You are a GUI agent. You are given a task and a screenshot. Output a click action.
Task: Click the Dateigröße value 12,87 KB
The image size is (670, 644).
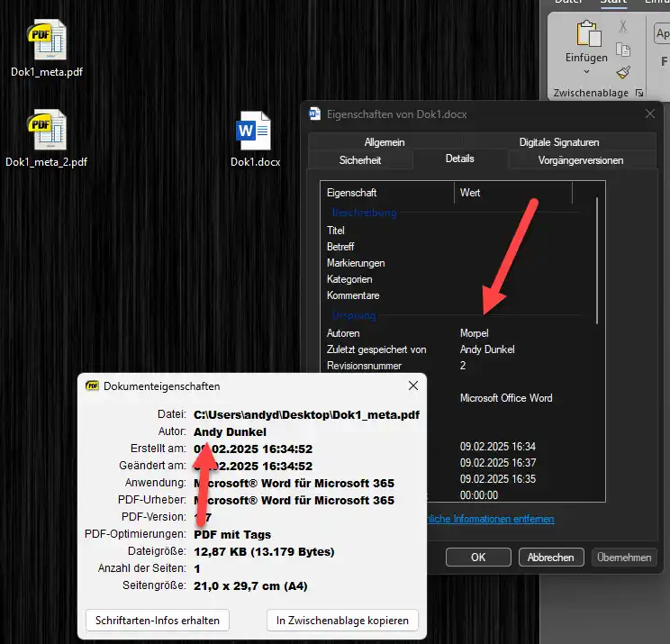(264, 551)
